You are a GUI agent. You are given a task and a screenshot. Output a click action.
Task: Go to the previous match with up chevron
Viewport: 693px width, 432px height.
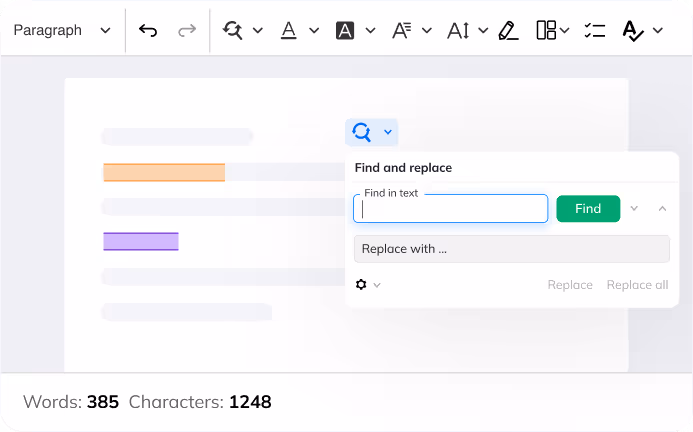(662, 208)
